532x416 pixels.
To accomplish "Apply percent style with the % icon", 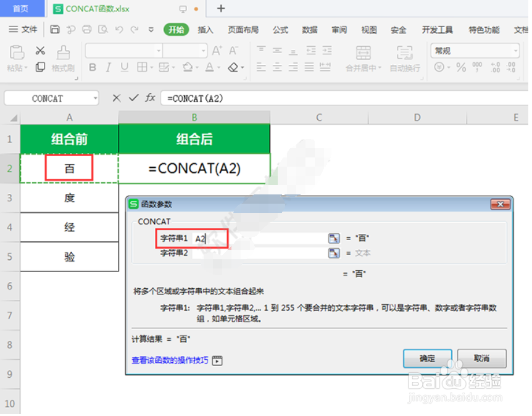I will point(460,68).
